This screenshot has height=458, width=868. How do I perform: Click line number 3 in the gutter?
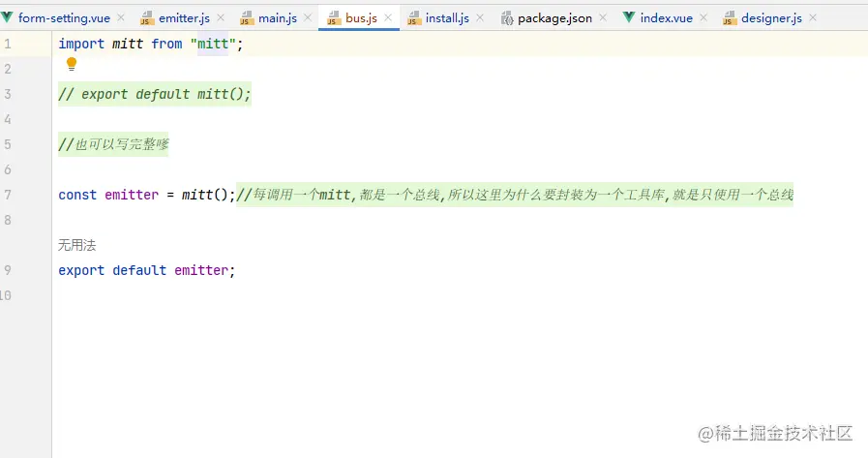click(8, 94)
